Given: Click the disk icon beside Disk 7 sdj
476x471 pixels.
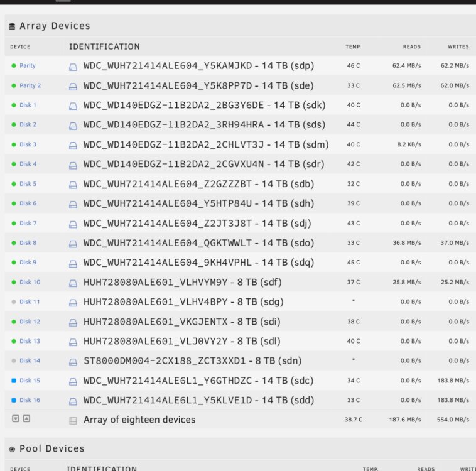Looking at the screenshot, I should click(x=73, y=225).
